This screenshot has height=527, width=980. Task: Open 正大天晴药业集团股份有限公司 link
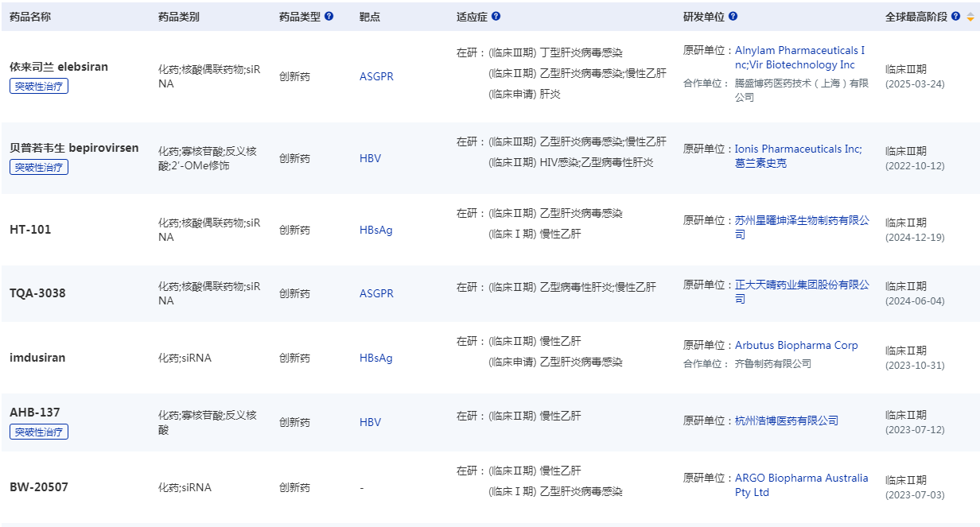tap(802, 292)
